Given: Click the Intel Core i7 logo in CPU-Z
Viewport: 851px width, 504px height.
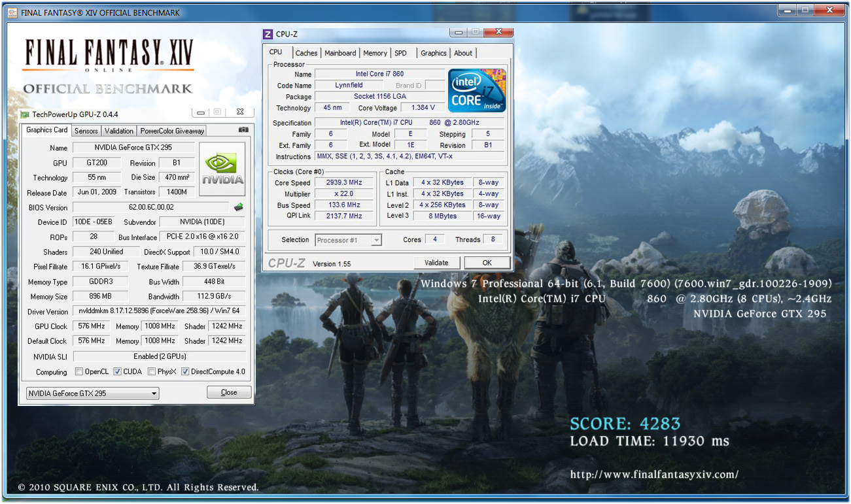Looking at the screenshot, I should (x=478, y=91).
